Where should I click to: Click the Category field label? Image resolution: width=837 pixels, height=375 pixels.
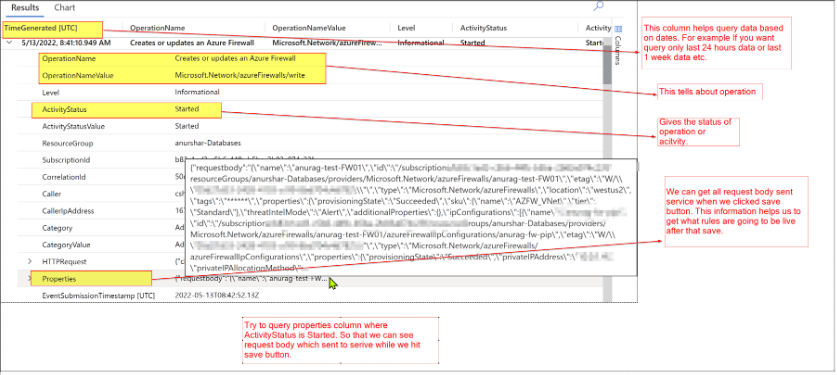(57, 228)
